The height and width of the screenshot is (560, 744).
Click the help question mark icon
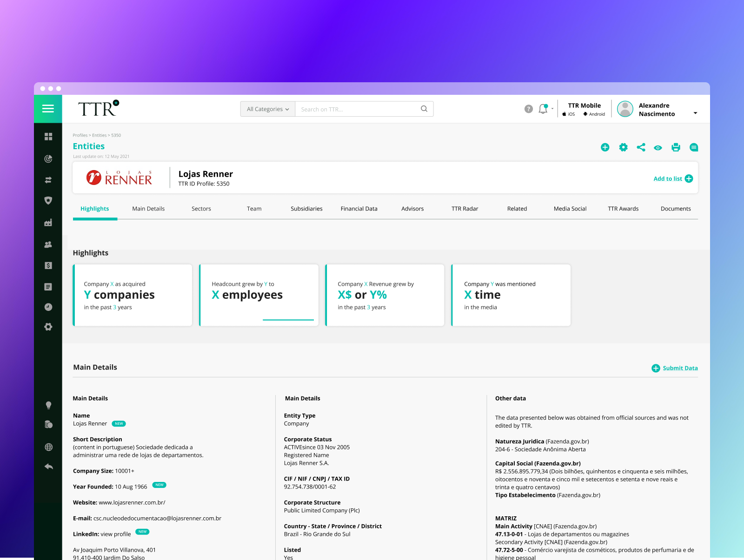pos(528,109)
